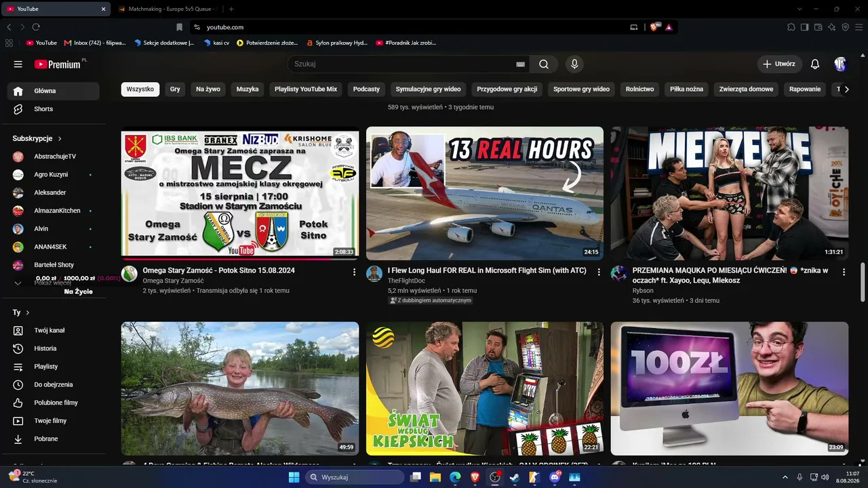Start voice search with the microphone
Image resolution: width=868 pixels, height=488 pixels.
coord(574,64)
